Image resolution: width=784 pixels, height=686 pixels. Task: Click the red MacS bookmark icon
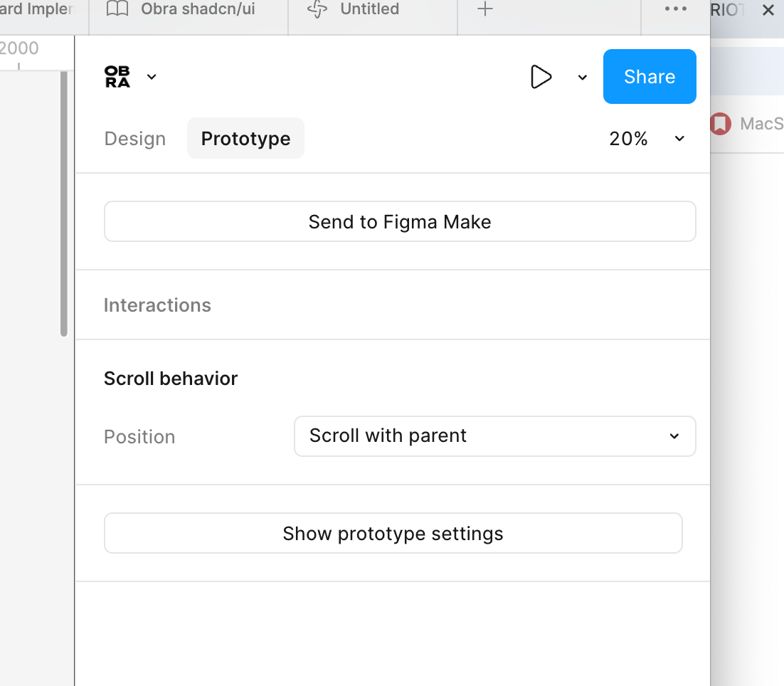point(720,124)
